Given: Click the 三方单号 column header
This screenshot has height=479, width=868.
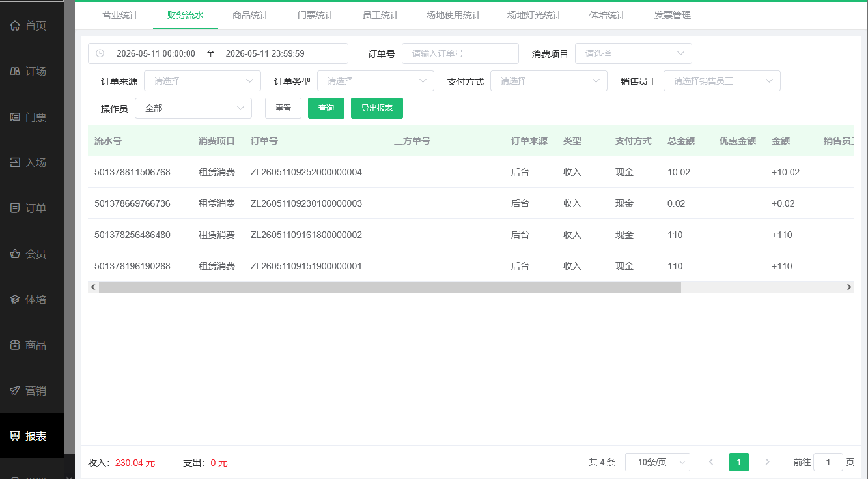Looking at the screenshot, I should [412, 141].
